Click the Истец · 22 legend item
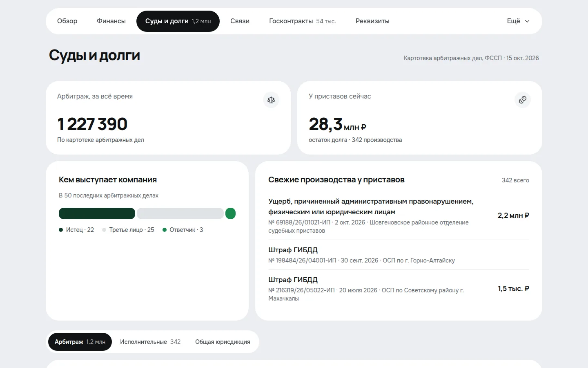Screen dimensions: 588x368 76,230
